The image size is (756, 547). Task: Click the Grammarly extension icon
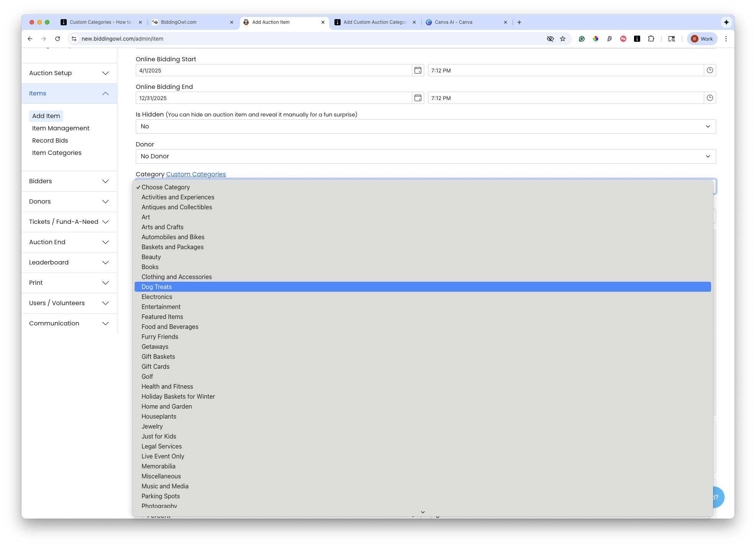(x=582, y=39)
